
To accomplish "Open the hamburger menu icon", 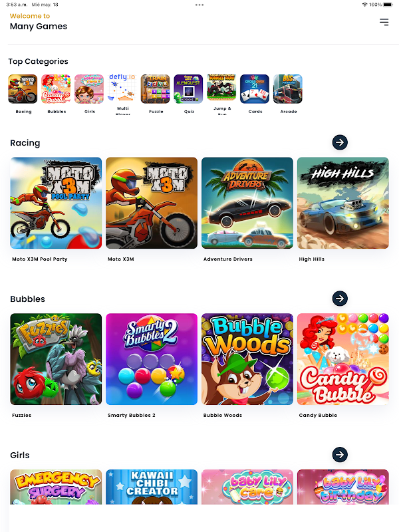I will coord(384,23).
